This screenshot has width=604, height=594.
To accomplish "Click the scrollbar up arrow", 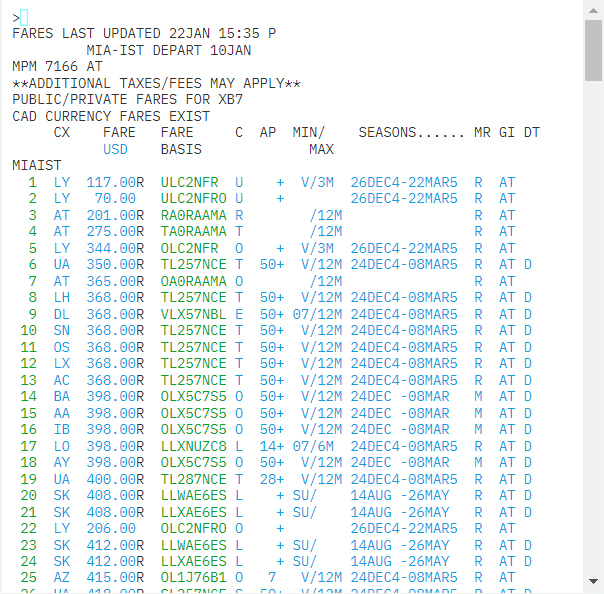I will coord(593,9).
